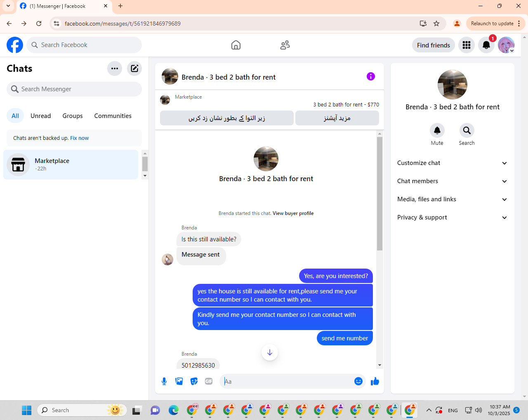Viewport: 528px width, 420px height.
Task: Click the 'Is this still available?' message
Action: 209,239
